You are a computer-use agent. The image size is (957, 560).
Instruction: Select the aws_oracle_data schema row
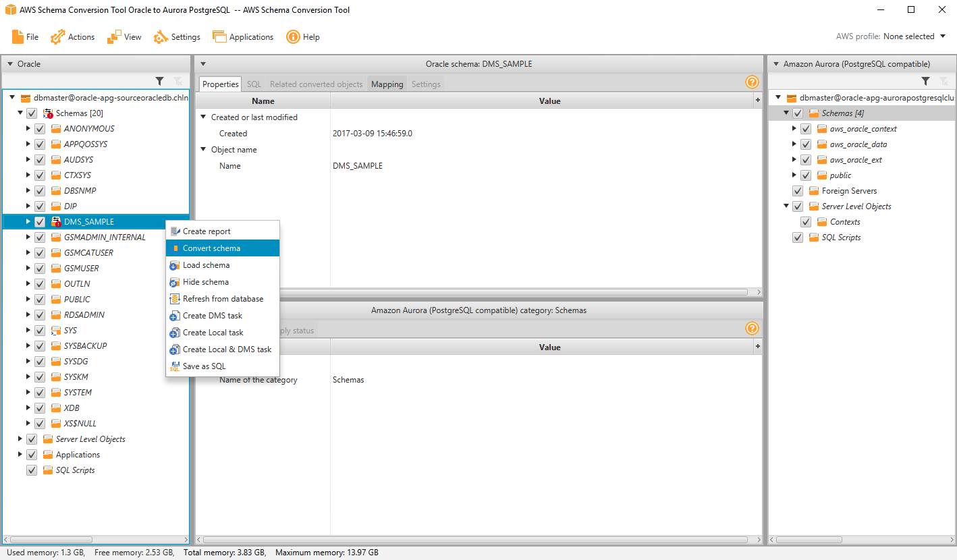(x=862, y=144)
